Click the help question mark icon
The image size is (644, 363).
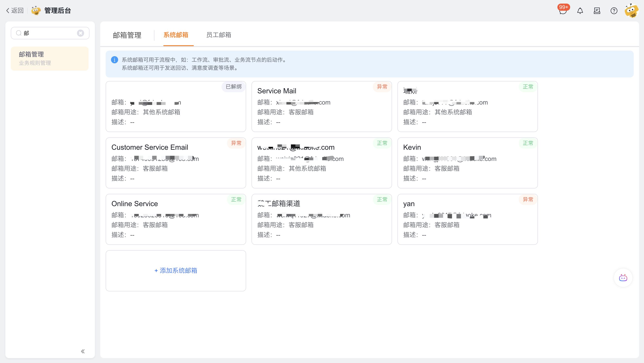614,11
